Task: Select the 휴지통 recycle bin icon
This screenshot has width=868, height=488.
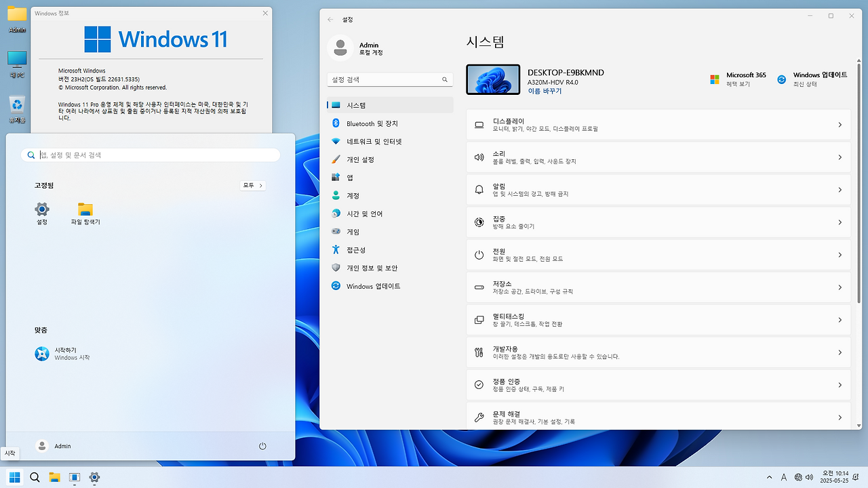Action: [x=17, y=110]
